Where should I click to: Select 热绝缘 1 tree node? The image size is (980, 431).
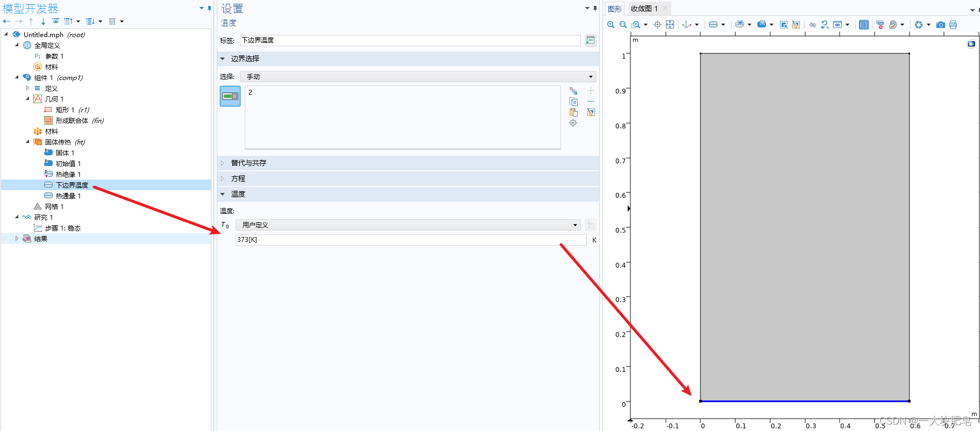pyautogui.click(x=68, y=174)
